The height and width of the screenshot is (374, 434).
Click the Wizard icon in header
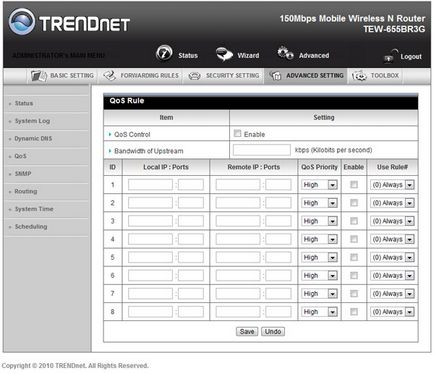[x=224, y=54]
